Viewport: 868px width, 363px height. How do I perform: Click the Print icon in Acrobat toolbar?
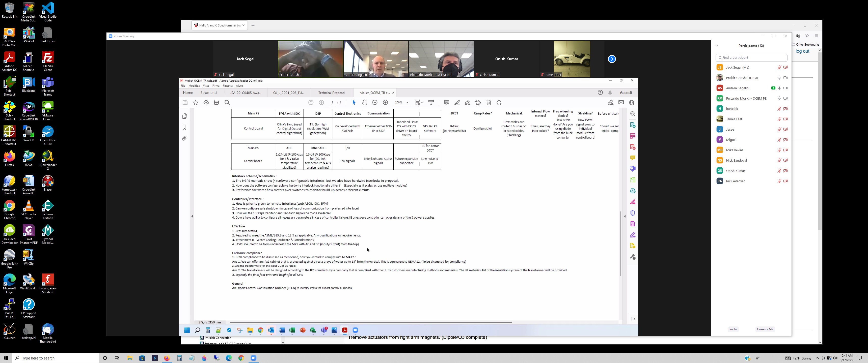(x=216, y=102)
